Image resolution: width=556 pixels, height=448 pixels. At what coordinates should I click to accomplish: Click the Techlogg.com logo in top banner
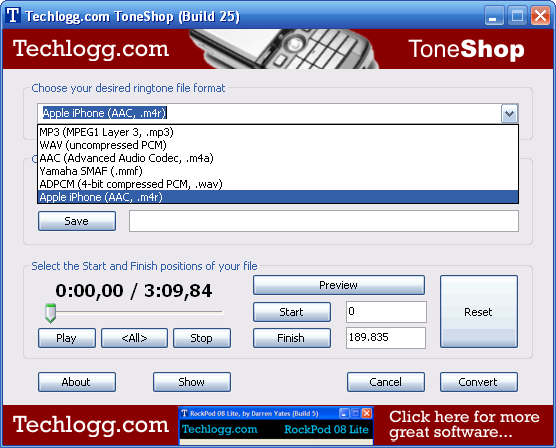(x=91, y=49)
